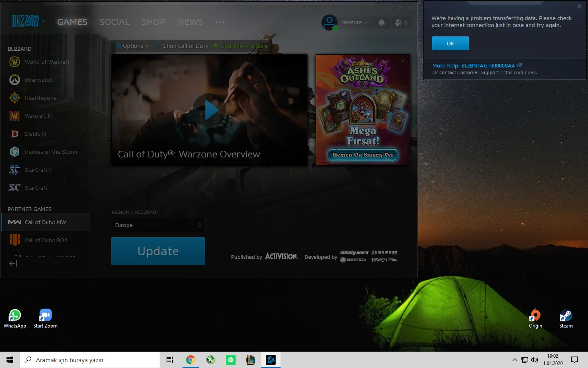588x368 pixels.
Task: Close the connection error notification
Action: coord(579,7)
